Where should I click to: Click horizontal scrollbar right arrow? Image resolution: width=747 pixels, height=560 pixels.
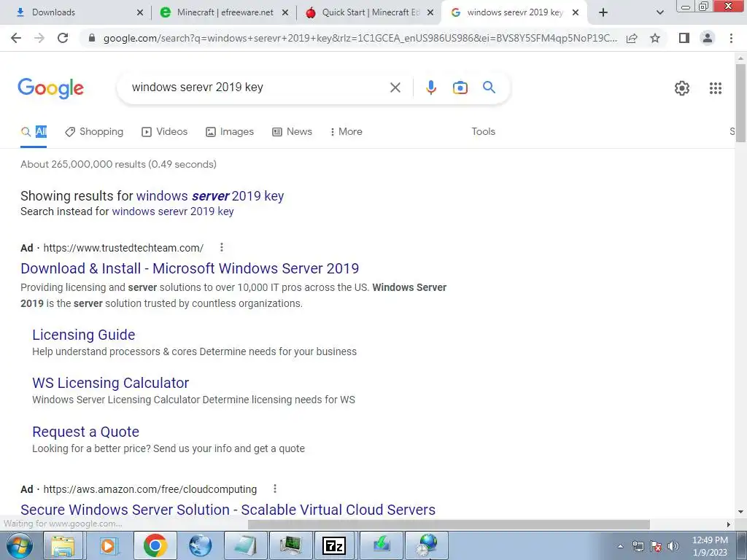(x=728, y=524)
